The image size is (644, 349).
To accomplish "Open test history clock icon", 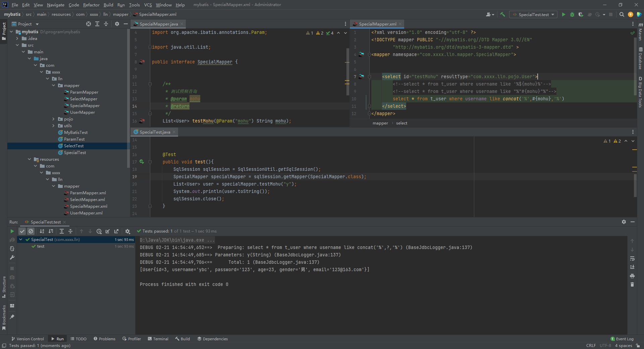I will pos(99,231).
